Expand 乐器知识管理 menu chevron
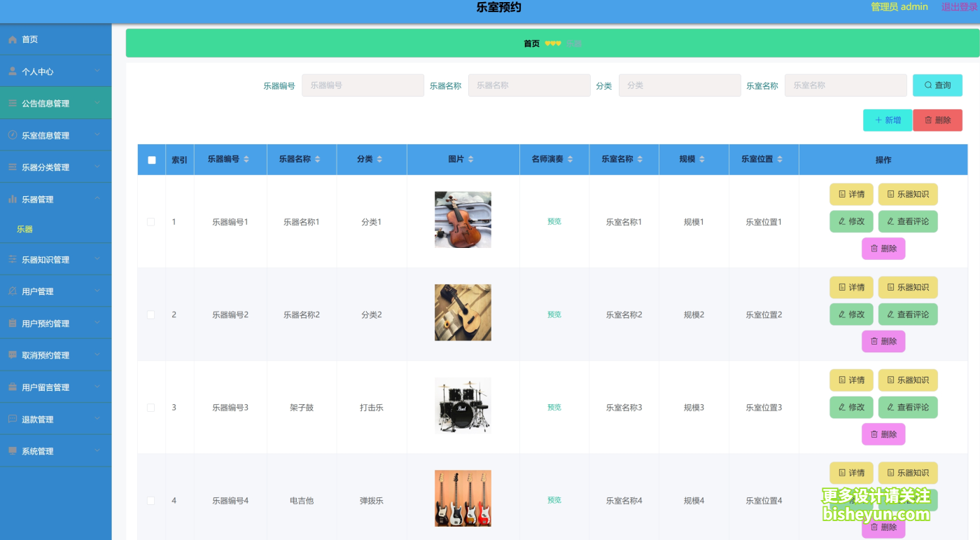The height and width of the screenshot is (540, 980). (97, 260)
